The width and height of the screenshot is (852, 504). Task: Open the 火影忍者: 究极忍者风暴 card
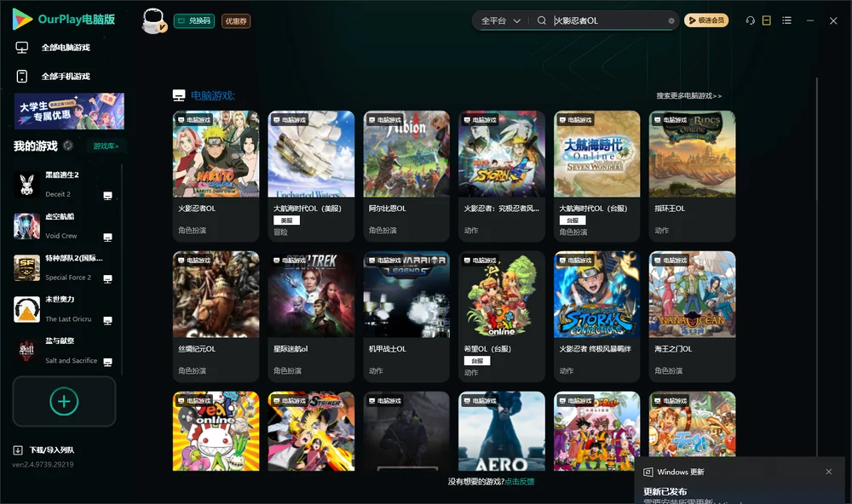pos(502,176)
